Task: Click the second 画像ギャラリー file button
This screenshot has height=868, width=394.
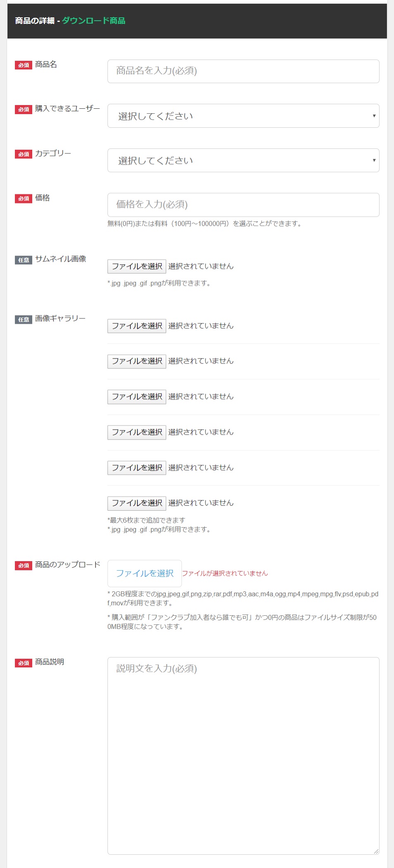Action: (137, 361)
